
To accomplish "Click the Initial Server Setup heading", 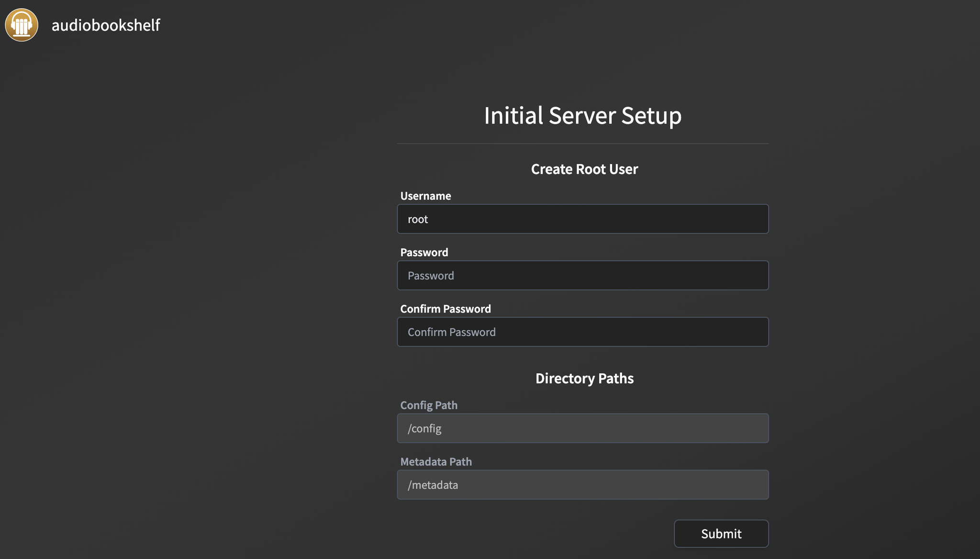I will click(583, 115).
